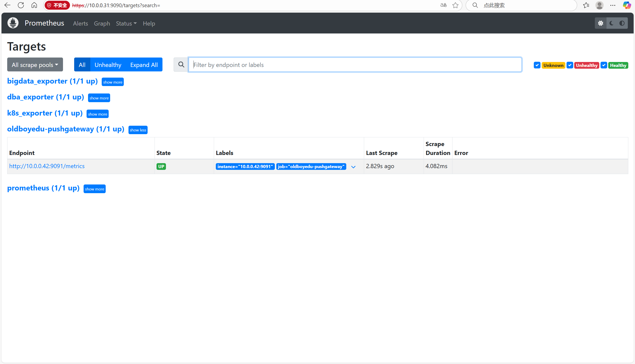
Task: Collapse pushgateway pool with show less
Action: pos(138,130)
